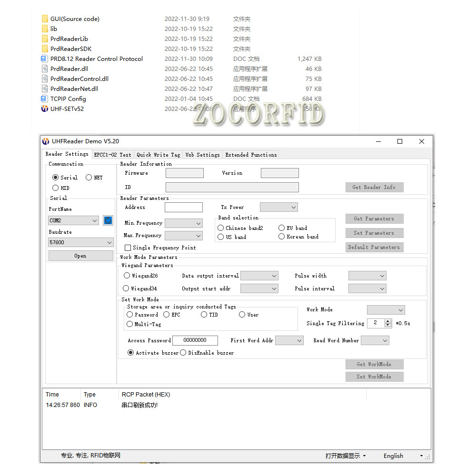476x476 pixels.
Task: Switch to the Usb Settings tab
Action: 202,155
